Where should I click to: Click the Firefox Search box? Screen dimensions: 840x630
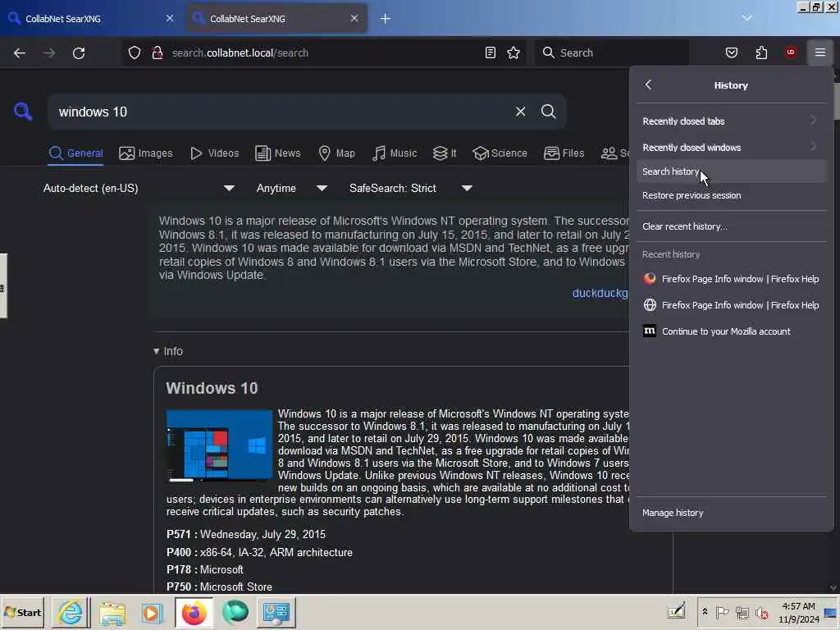tap(610, 52)
